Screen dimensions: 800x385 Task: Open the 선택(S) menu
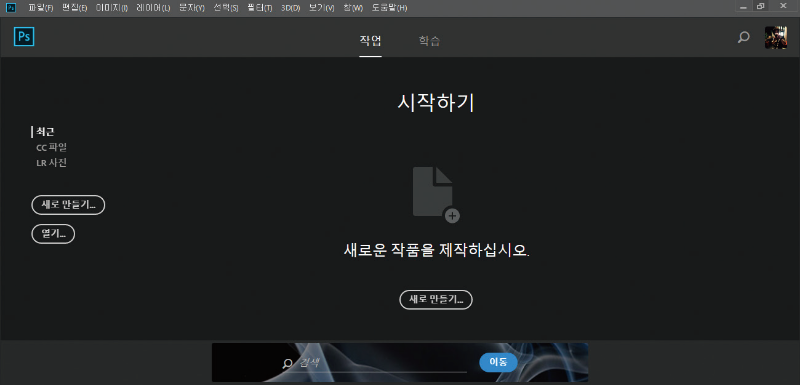tap(226, 8)
